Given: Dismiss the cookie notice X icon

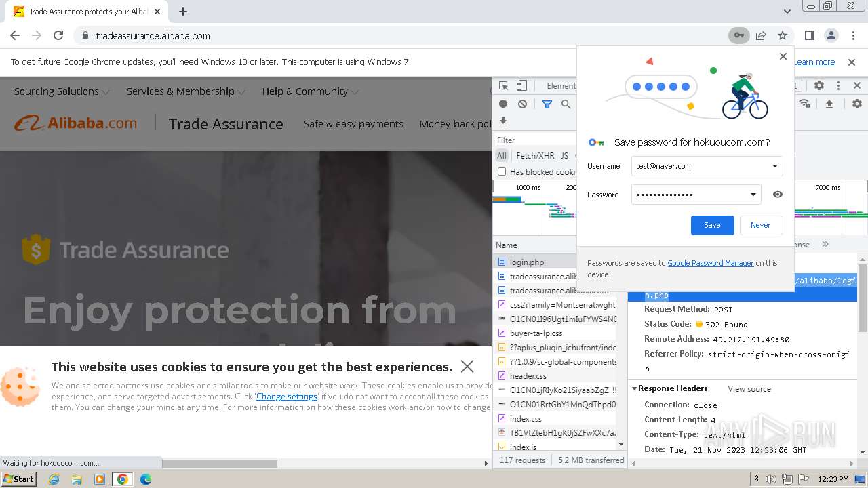Looking at the screenshot, I should click(467, 366).
